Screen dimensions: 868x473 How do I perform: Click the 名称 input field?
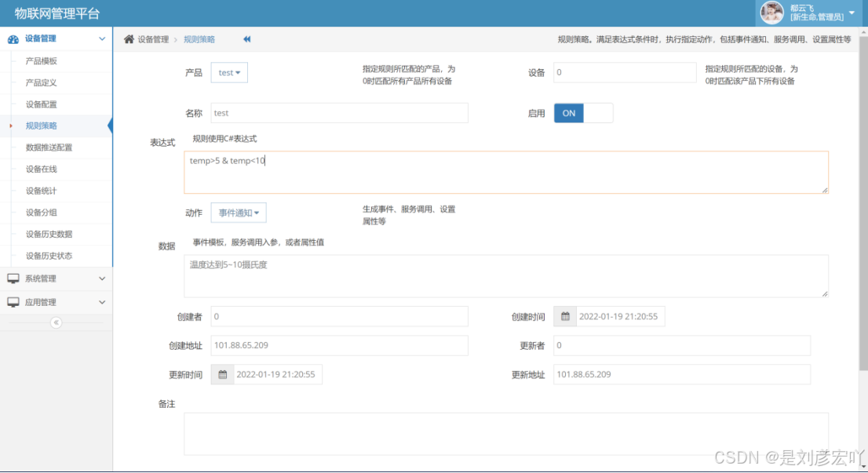pyautogui.click(x=339, y=113)
